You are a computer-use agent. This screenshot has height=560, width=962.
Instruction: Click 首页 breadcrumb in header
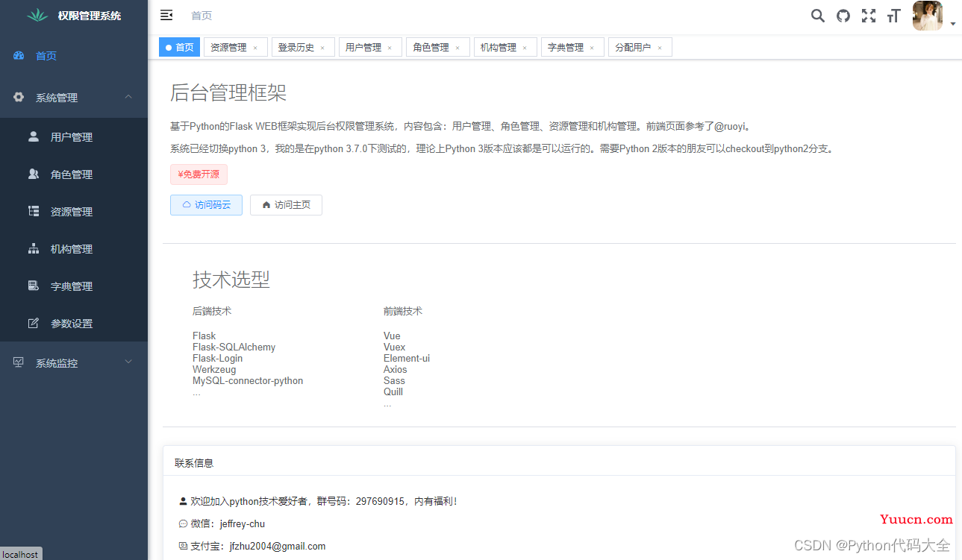202,16
